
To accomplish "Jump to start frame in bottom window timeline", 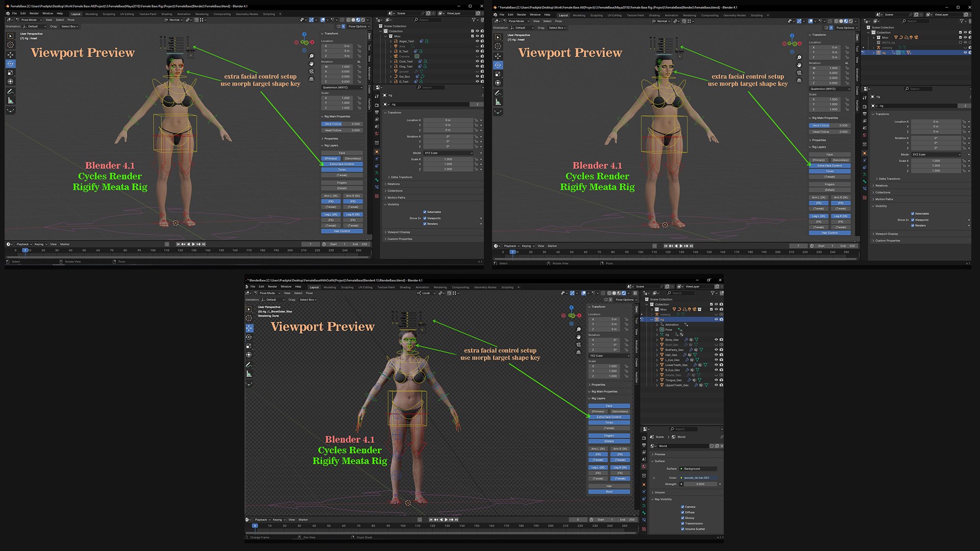I will (431, 519).
